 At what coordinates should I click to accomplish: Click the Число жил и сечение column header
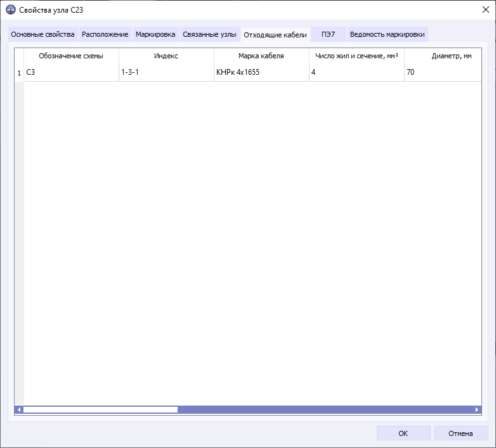[x=357, y=56]
